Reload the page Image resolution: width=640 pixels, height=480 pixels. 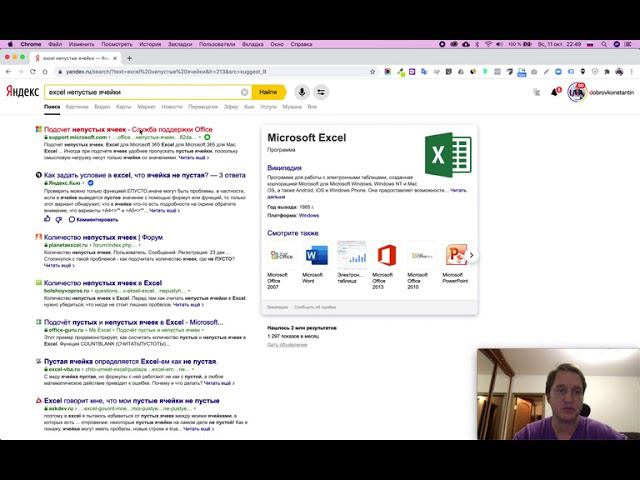click(33, 71)
